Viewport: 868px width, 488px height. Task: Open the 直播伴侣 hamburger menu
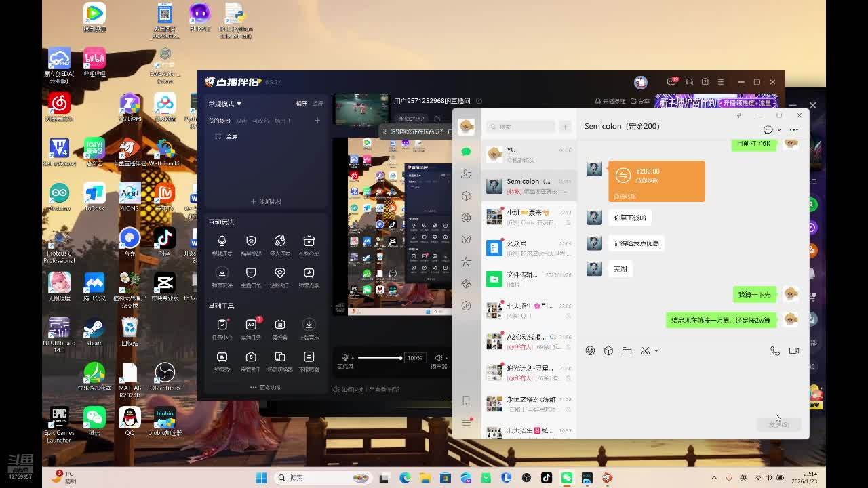(721, 82)
